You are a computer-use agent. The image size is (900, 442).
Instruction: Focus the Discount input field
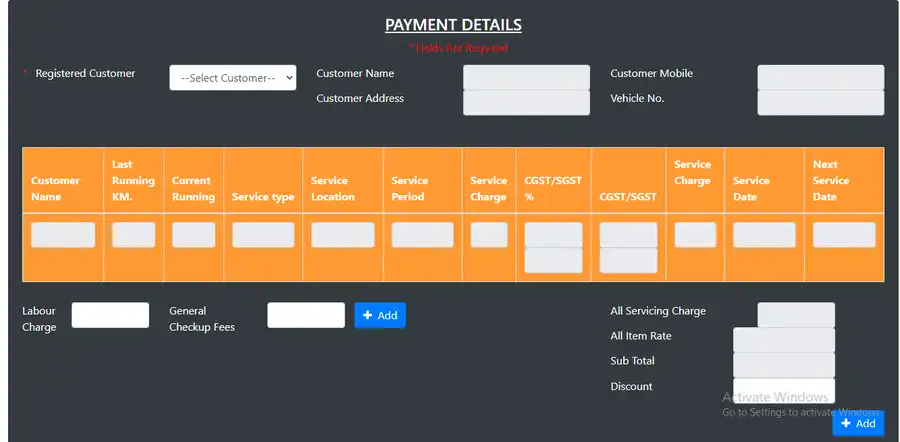(x=783, y=390)
